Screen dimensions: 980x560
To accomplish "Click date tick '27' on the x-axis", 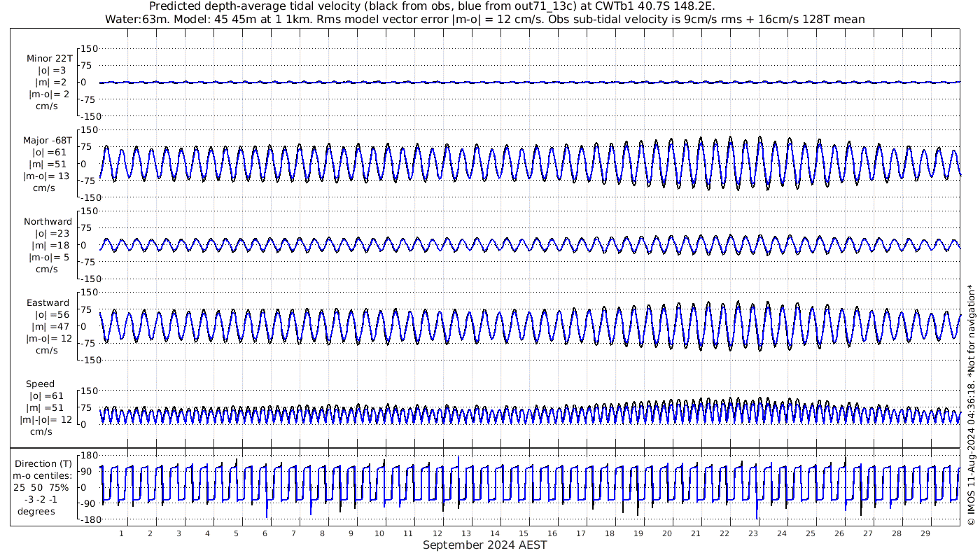I will 867,533.
